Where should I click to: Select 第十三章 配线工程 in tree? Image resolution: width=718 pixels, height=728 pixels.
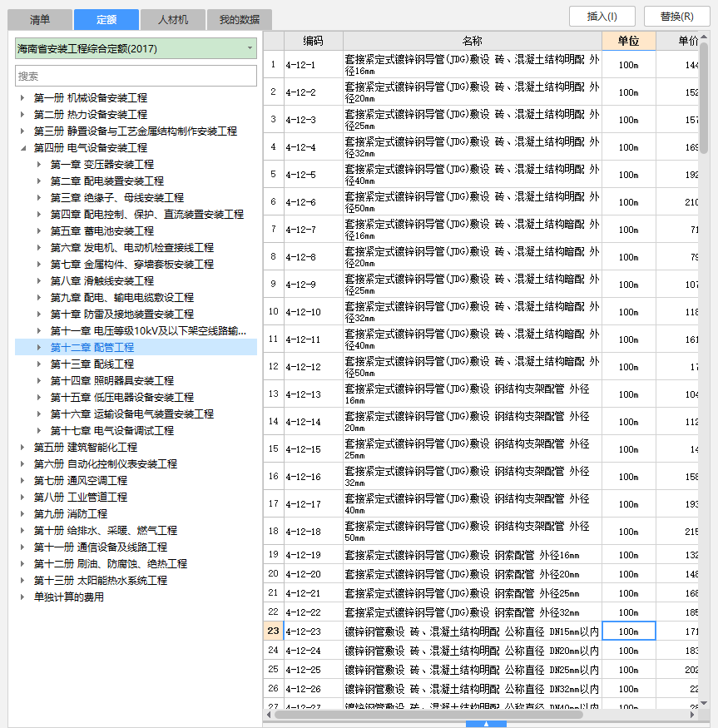click(x=92, y=364)
